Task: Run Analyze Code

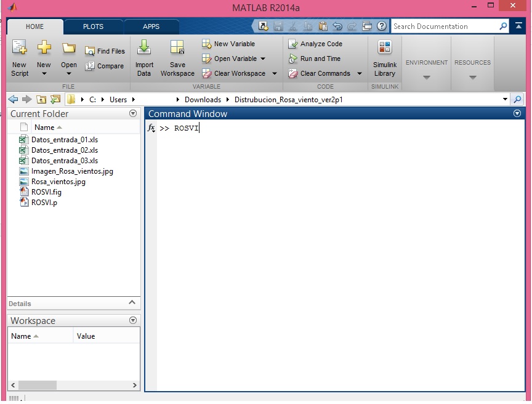Action: click(x=315, y=44)
